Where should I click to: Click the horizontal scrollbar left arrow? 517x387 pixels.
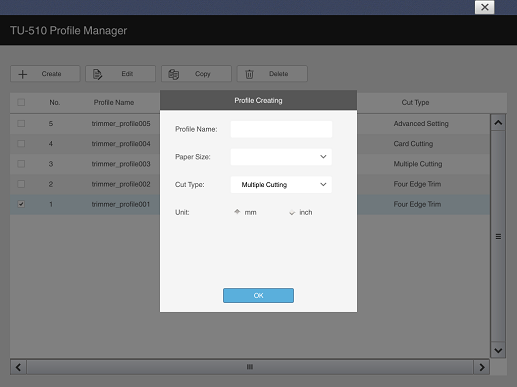[18, 367]
